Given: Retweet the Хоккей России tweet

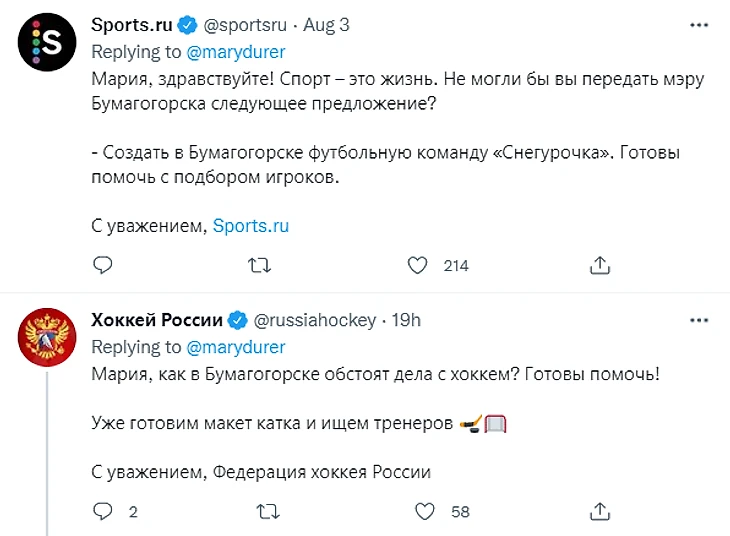Looking at the screenshot, I should click(x=267, y=511).
